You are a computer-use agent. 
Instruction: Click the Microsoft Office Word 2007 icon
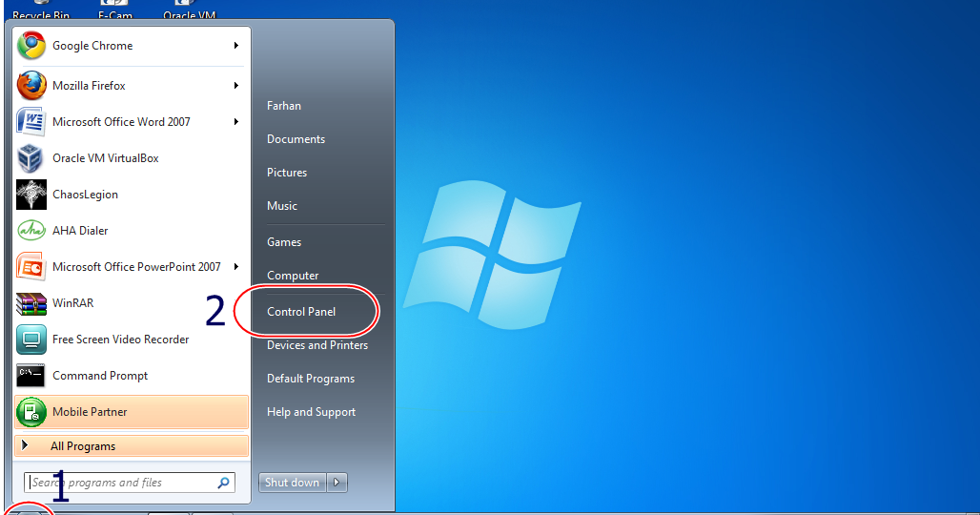(x=31, y=122)
